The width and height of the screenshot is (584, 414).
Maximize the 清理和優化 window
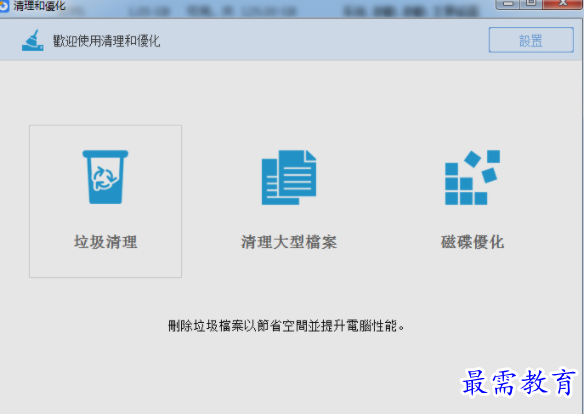point(531,3)
